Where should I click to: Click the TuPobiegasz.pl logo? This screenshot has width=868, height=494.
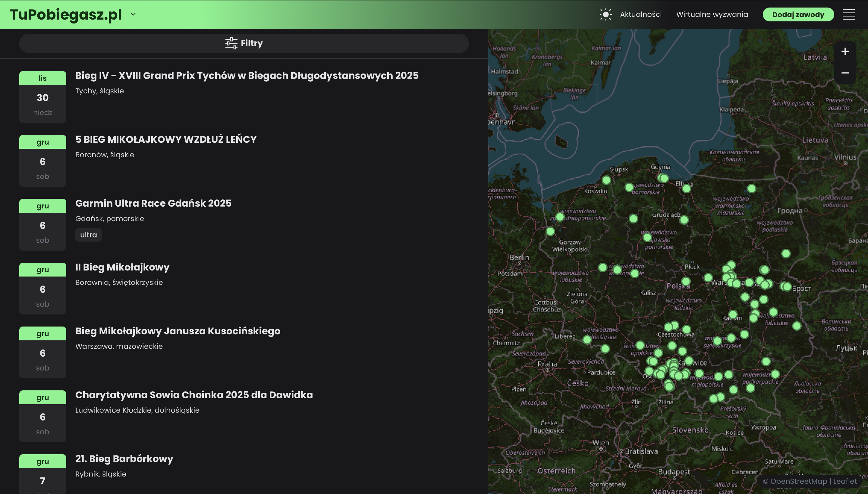tap(66, 14)
